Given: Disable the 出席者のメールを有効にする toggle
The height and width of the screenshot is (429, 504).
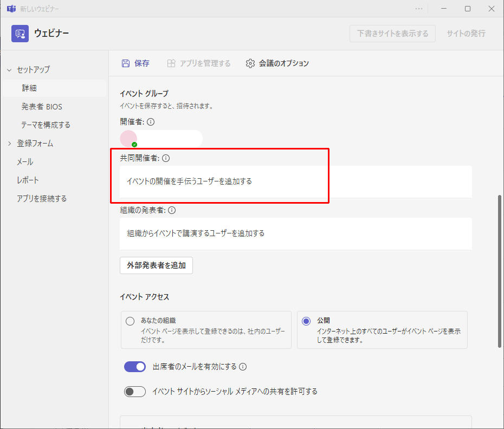Looking at the screenshot, I should [x=135, y=367].
